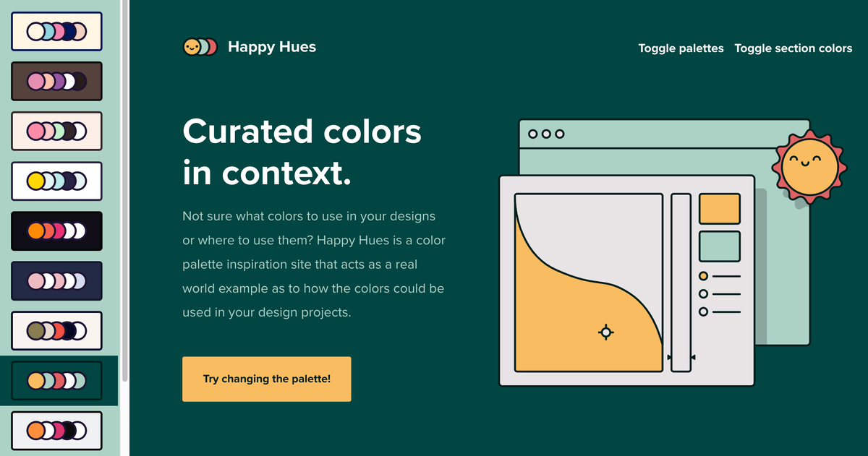This screenshot has width=868, height=456.
Task: Click the mint swatch in the editor panel illustration
Action: (x=720, y=246)
